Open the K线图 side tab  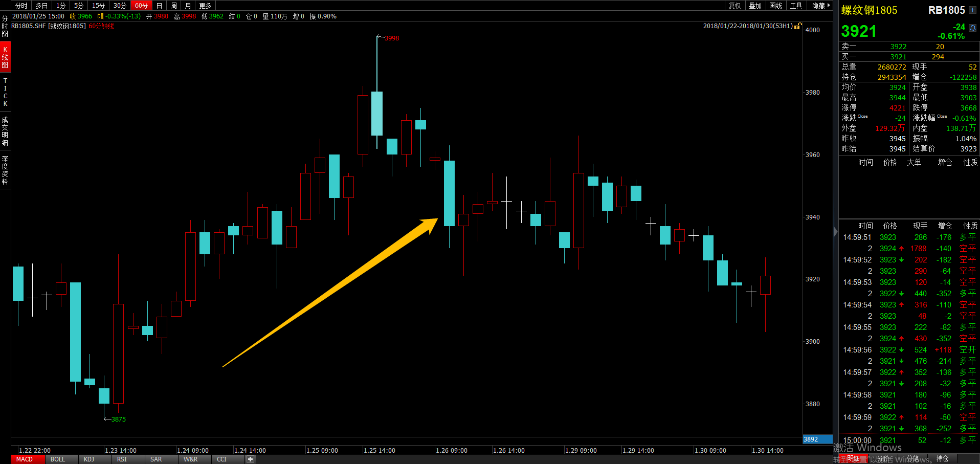(5, 57)
